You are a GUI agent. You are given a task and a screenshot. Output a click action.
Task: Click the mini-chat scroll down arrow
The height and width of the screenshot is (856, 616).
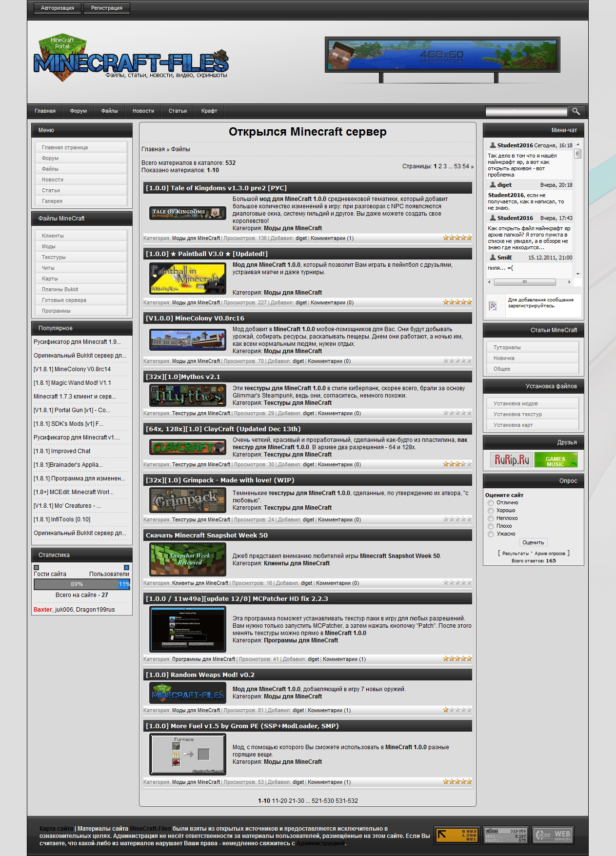click(578, 274)
